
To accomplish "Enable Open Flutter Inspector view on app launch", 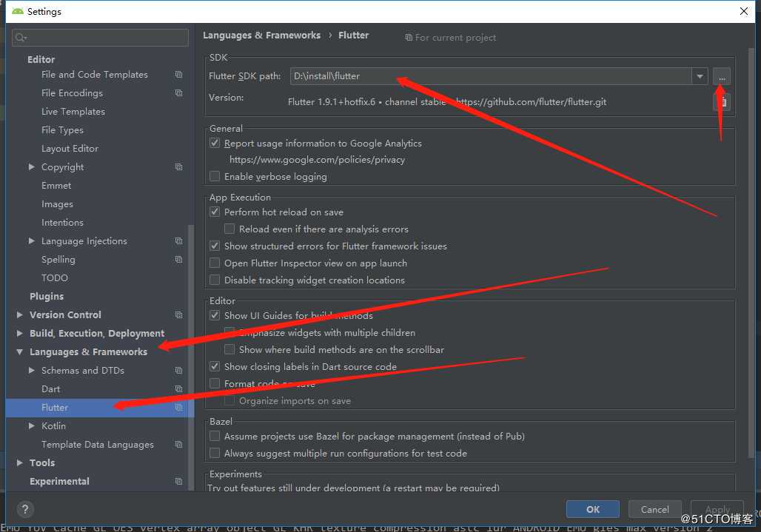I will (215, 263).
